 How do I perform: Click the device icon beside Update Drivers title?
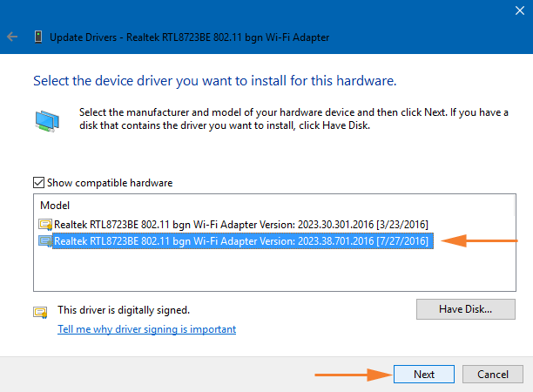38,37
